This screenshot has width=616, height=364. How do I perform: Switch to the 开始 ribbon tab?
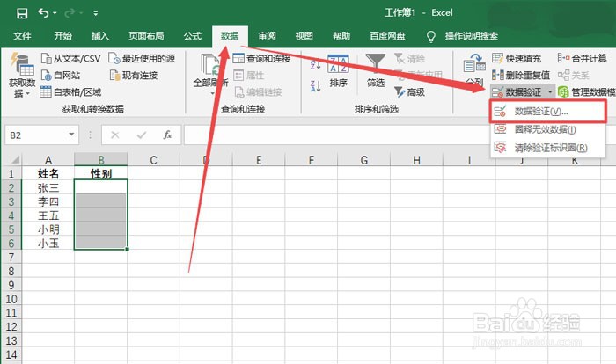[62, 36]
